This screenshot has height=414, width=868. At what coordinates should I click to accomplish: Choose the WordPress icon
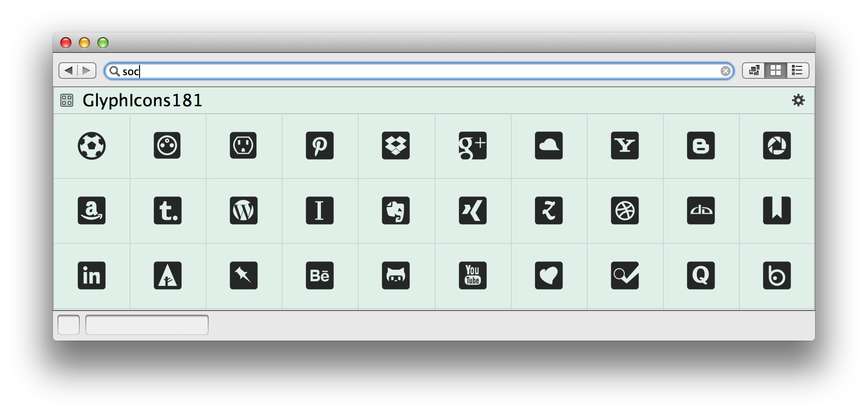pyautogui.click(x=243, y=211)
